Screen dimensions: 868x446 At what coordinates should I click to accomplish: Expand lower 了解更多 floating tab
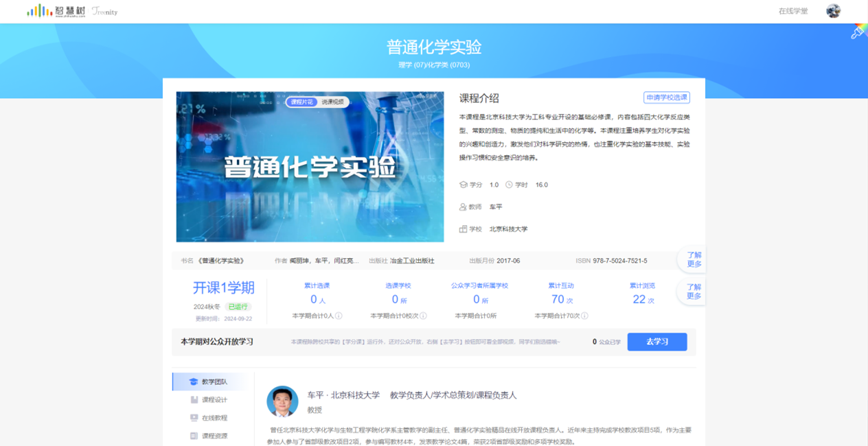[x=694, y=292]
